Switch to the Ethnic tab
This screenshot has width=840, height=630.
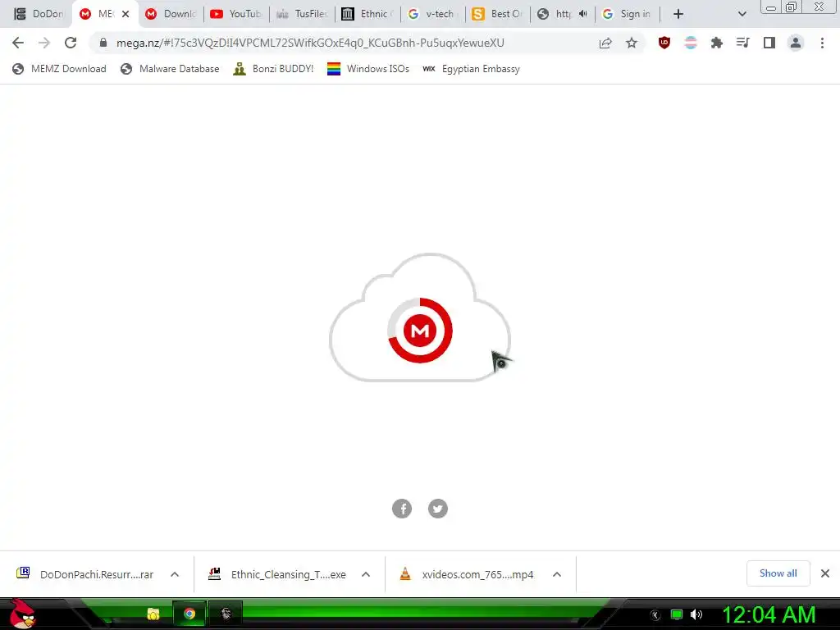(367, 14)
